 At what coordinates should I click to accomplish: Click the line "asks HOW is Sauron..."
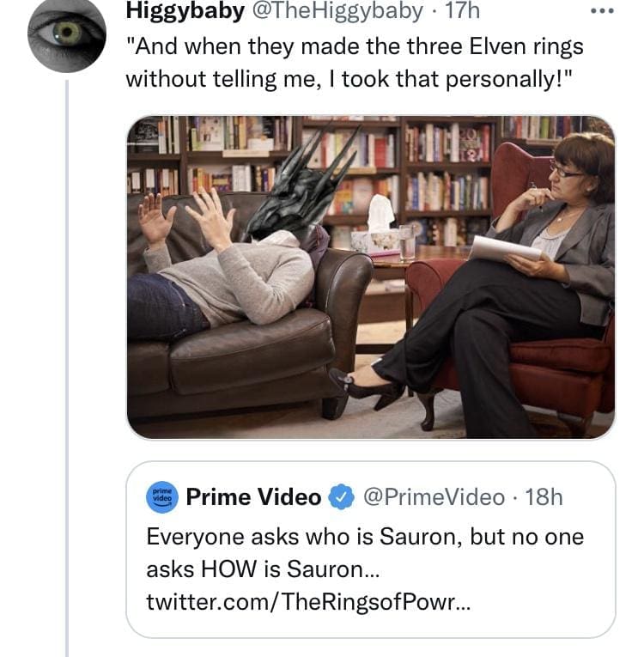tap(263, 569)
